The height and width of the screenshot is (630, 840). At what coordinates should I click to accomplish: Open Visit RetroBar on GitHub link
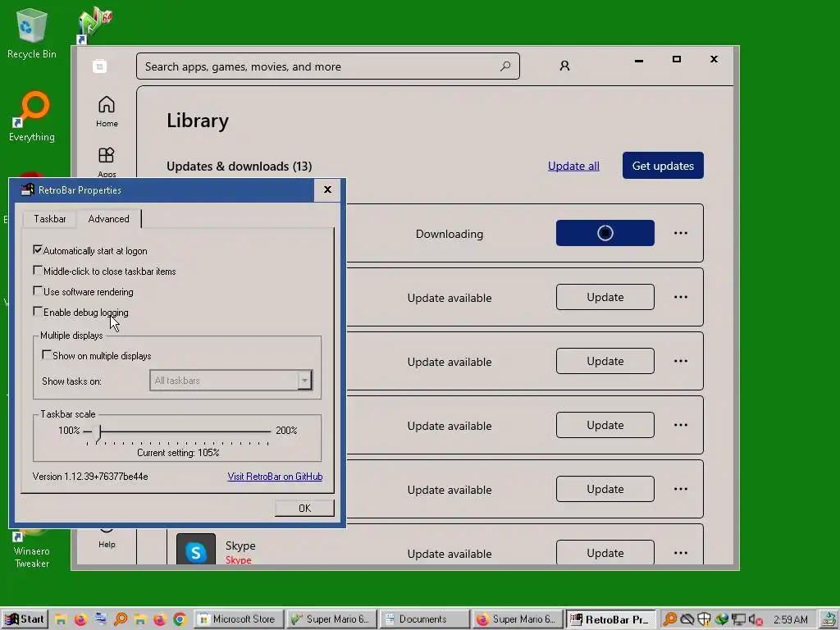pos(275,477)
